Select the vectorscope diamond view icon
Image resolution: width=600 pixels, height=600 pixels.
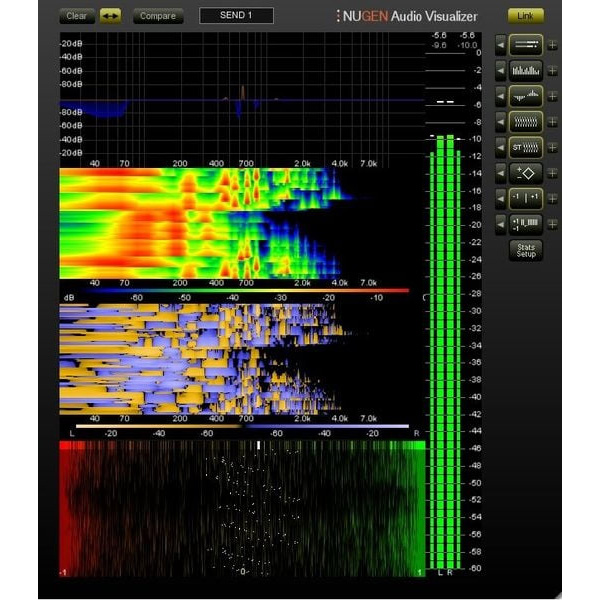(x=526, y=173)
